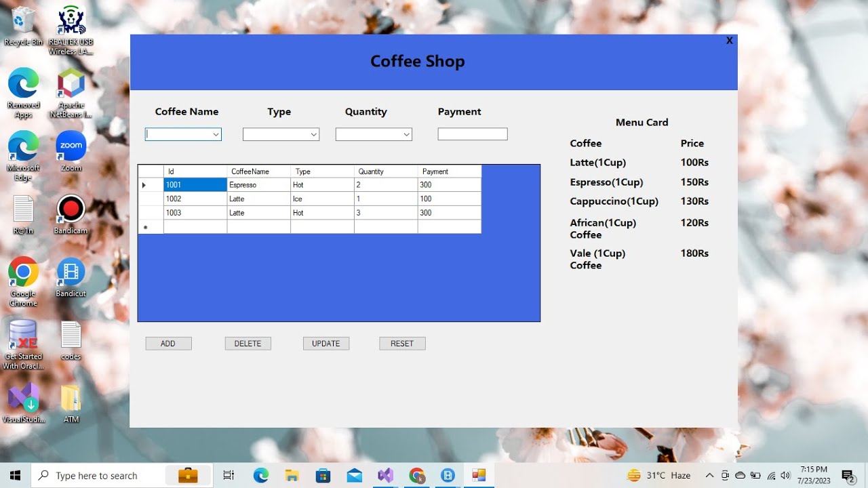The height and width of the screenshot is (488, 868).
Task: Select the Payment 100 cell
Action: [x=450, y=199]
